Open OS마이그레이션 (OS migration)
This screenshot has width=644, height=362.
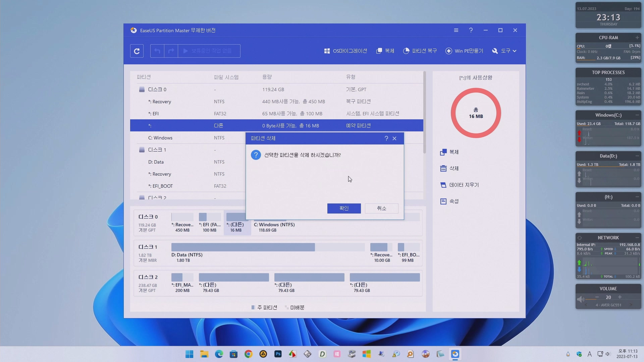345,51
